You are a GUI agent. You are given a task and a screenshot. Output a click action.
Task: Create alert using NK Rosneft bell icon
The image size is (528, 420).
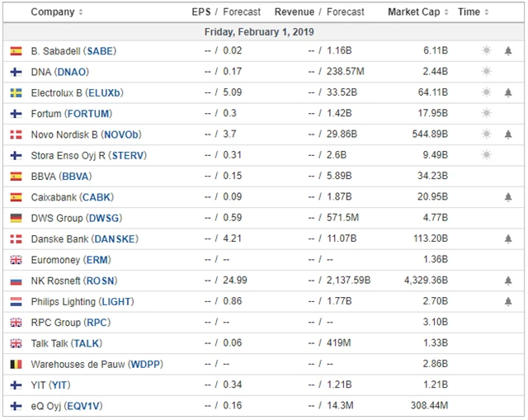pyautogui.click(x=508, y=281)
